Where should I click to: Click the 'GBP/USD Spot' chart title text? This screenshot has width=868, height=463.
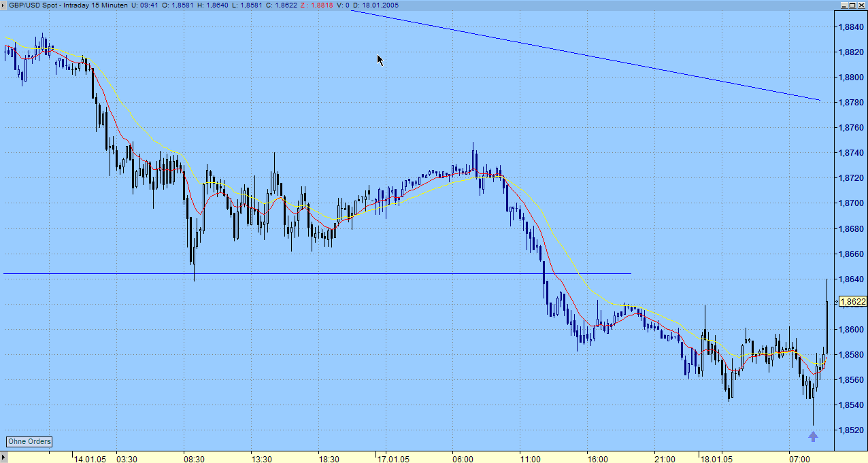(33, 5)
